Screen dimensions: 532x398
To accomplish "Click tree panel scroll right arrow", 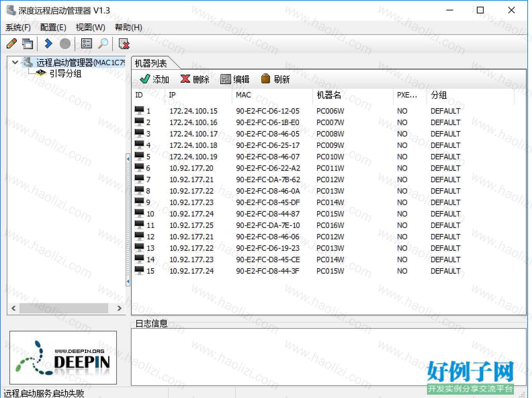I will tap(119, 308).
